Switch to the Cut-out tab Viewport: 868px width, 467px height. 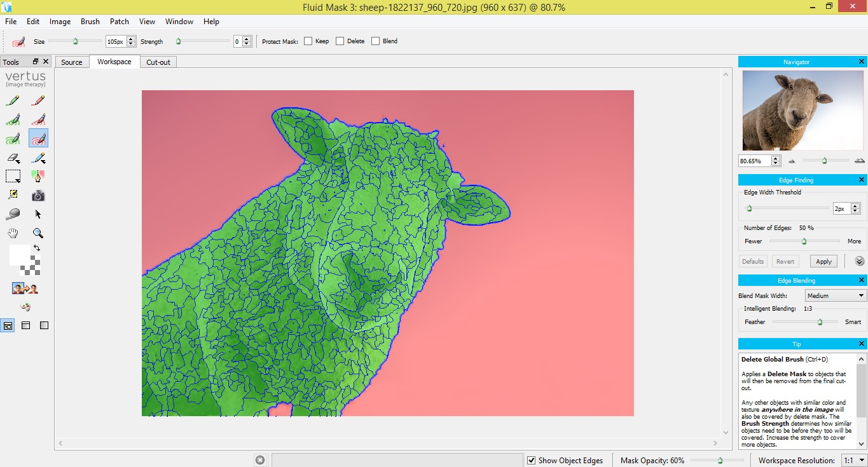(x=158, y=62)
